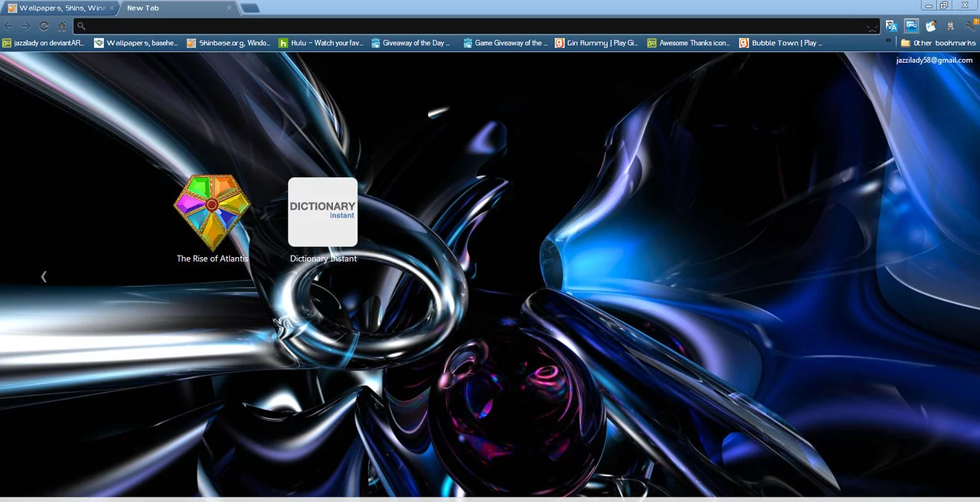
Task: Click the back navigation arrow
Action: pos(8,26)
